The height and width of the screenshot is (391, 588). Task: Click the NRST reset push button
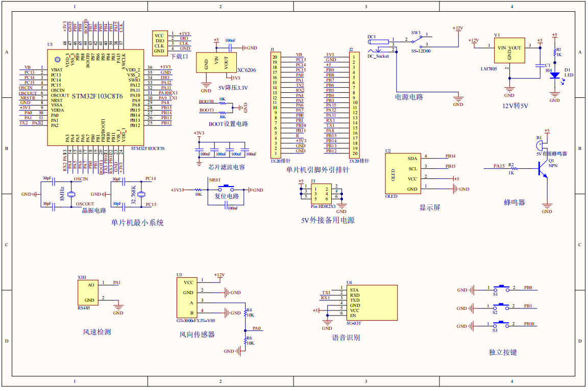point(226,188)
